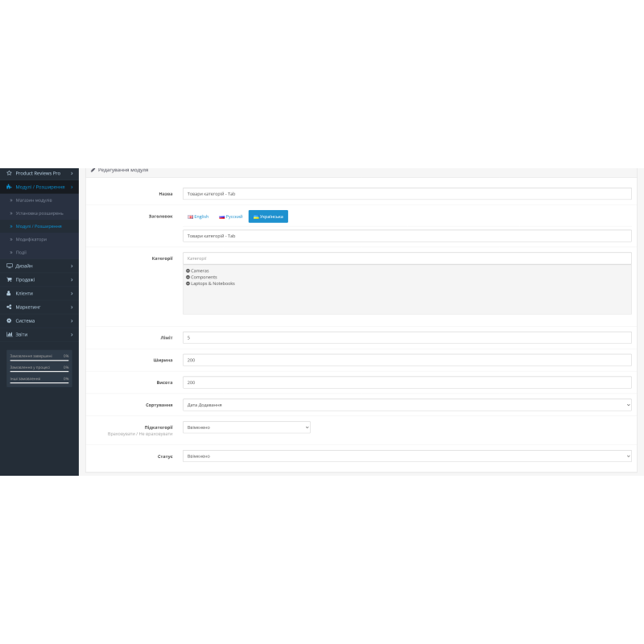644x644 pixels.
Task: Click the Замовлення завершені progress bar
Action: coord(38,356)
